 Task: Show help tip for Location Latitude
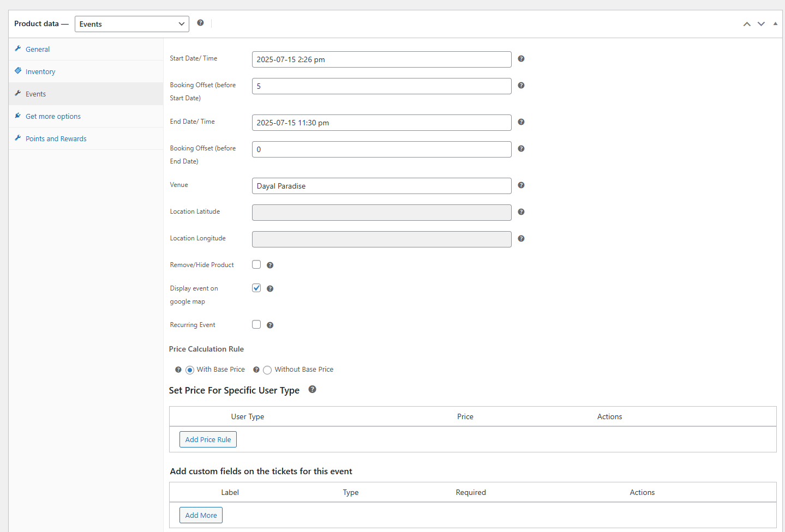click(521, 212)
